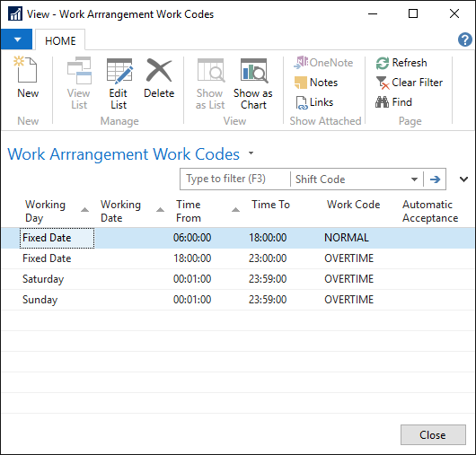Viewport: 476px width, 455px height.
Task: Expand the Shift Code filter field dropdown
Action: tap(414, 179)
